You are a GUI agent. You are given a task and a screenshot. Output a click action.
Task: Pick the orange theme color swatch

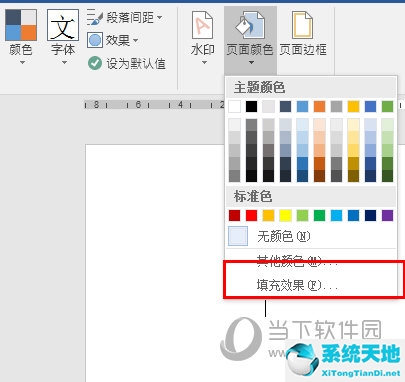point(319,107)
